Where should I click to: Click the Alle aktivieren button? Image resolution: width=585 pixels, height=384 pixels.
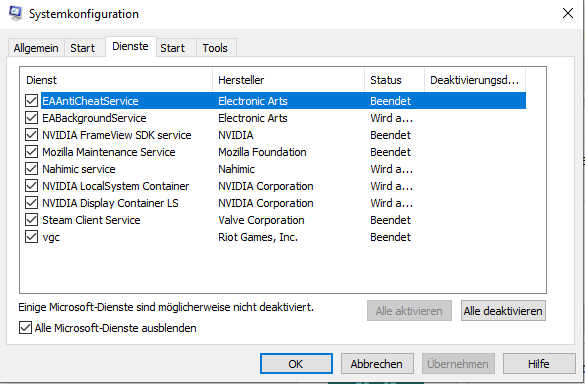409,311
